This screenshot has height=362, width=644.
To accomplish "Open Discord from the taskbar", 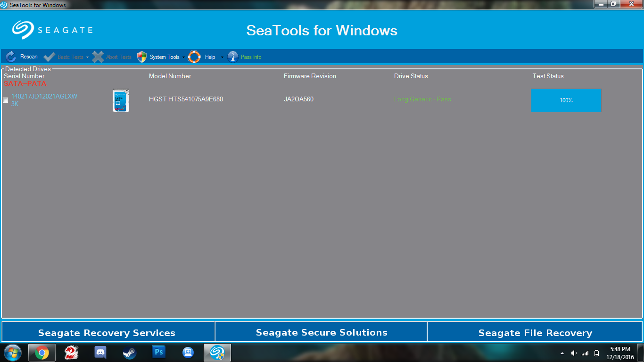I will coord(100,353).
